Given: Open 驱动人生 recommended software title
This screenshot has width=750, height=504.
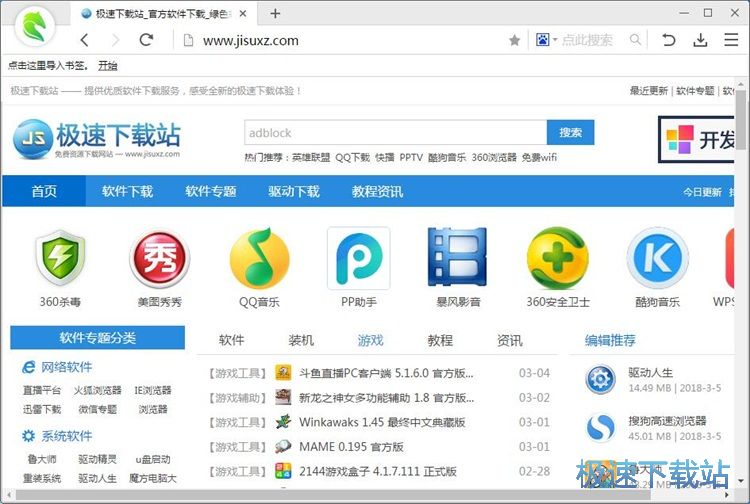Looking at the screenshot, I should (651, 373).
